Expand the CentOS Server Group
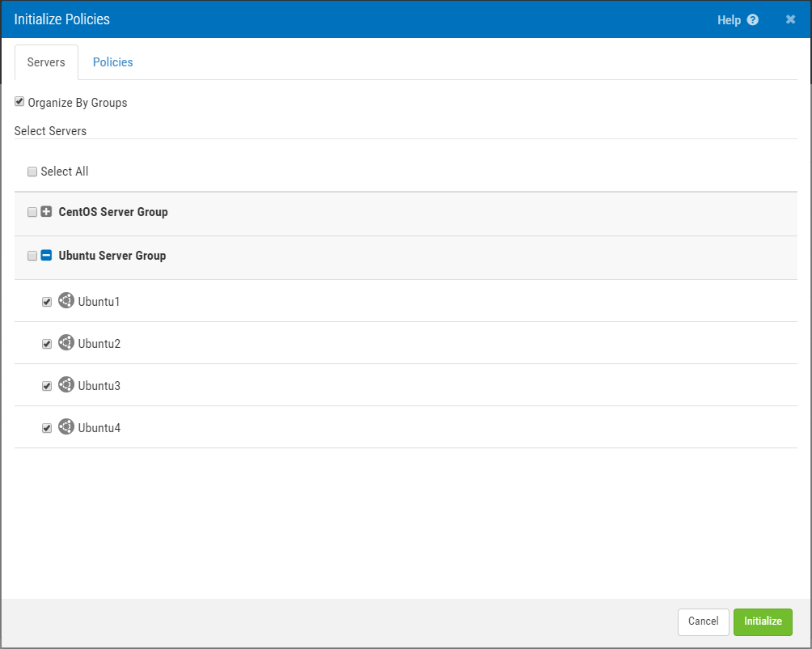Screen dimensions: 812x649 46,211
